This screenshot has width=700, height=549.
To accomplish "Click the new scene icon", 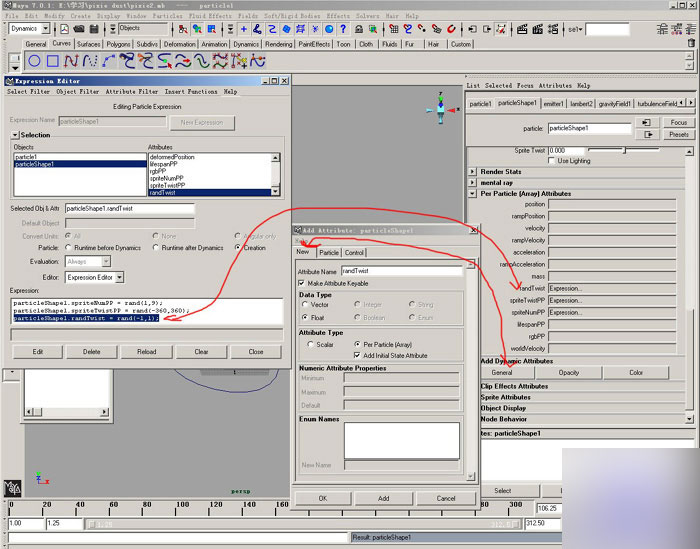I will tap(65, 29).
